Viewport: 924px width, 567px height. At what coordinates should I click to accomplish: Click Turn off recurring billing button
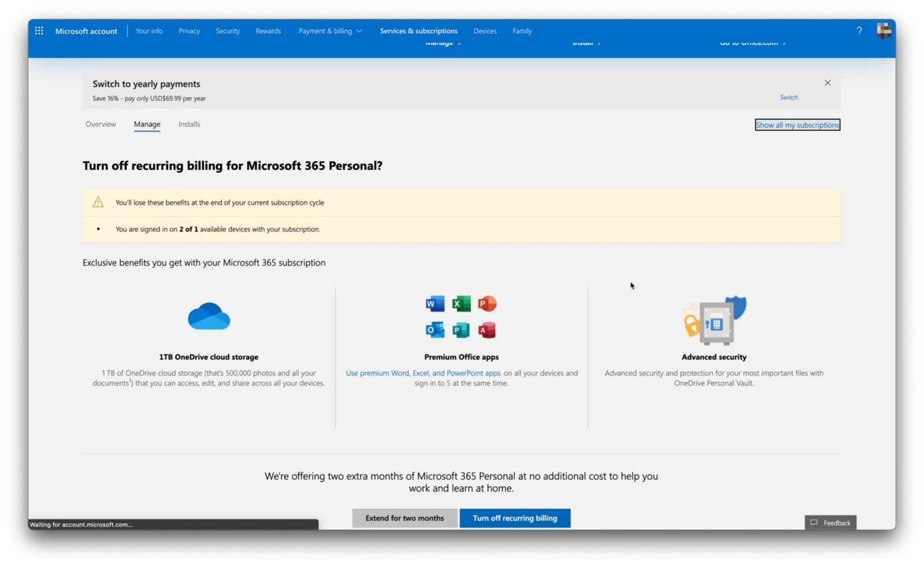[x=515, y=518]
